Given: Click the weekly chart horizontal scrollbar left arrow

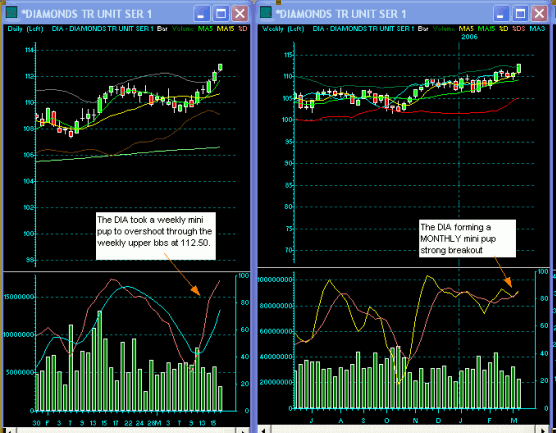Looking at the screenshot, I should coord(263,431).
